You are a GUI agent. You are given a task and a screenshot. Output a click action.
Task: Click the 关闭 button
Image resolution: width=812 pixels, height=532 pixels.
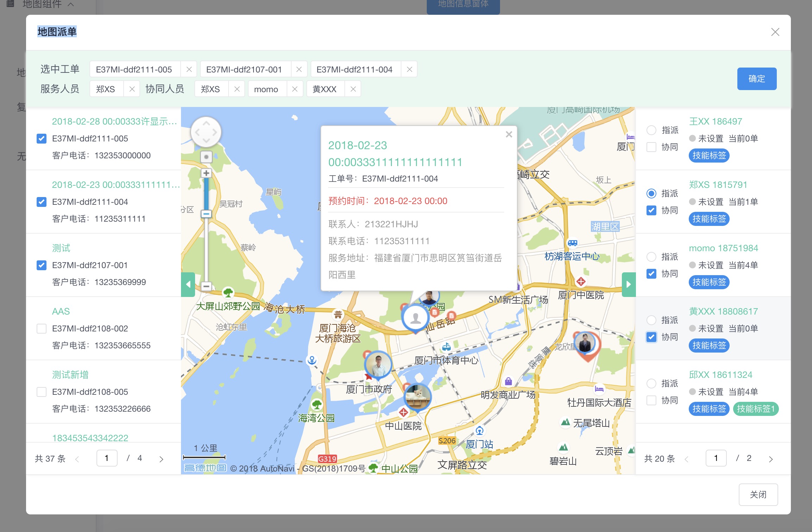point(758,494)
